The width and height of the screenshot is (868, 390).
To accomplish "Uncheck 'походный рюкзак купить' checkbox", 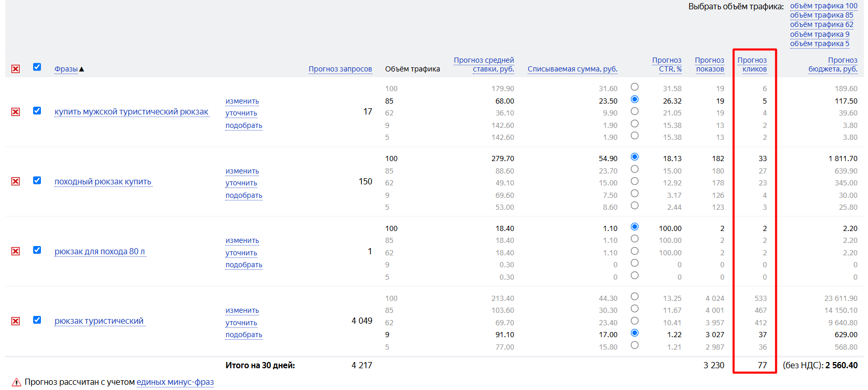I will tap(37, 180).
